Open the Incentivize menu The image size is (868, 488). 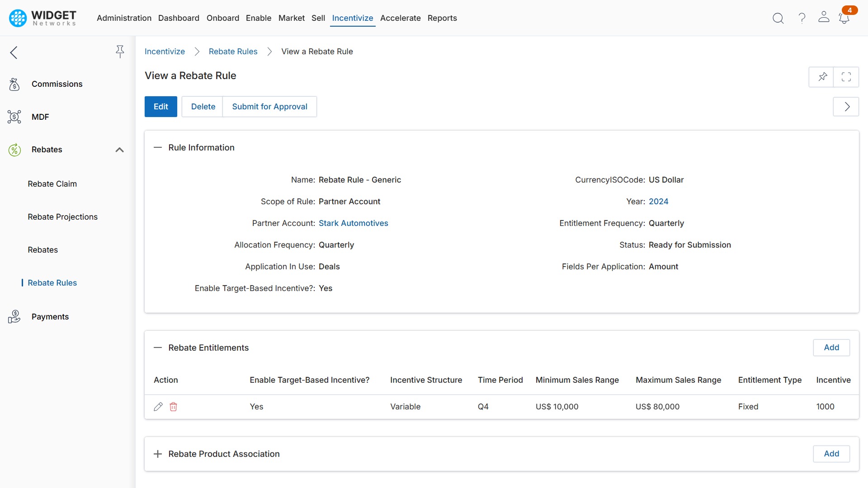coord(352,18)
